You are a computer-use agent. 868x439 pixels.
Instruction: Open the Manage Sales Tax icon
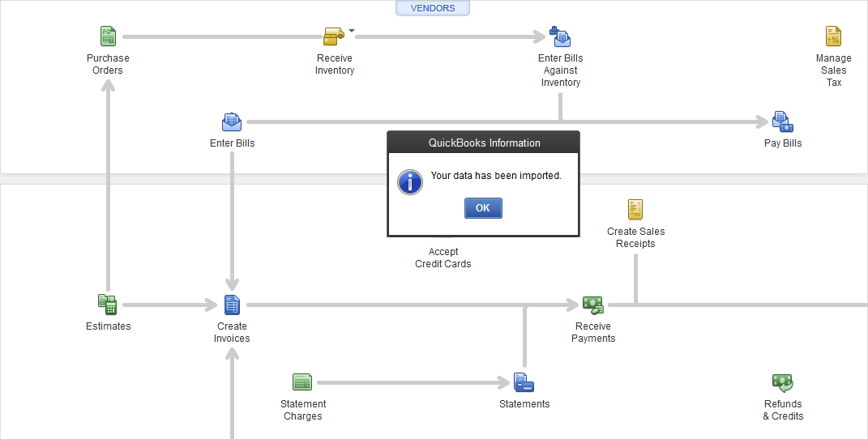833,36
